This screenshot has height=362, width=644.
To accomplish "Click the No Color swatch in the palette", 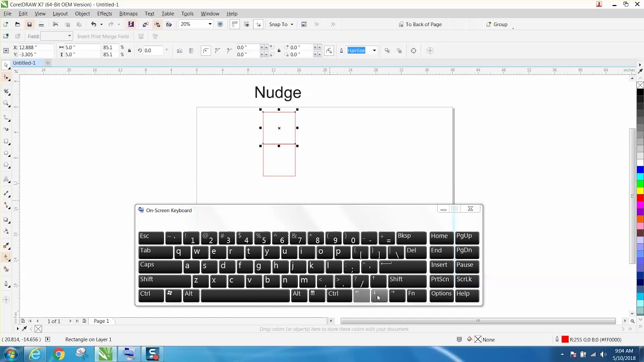I will pyautogui.click(x=640, y=85).
